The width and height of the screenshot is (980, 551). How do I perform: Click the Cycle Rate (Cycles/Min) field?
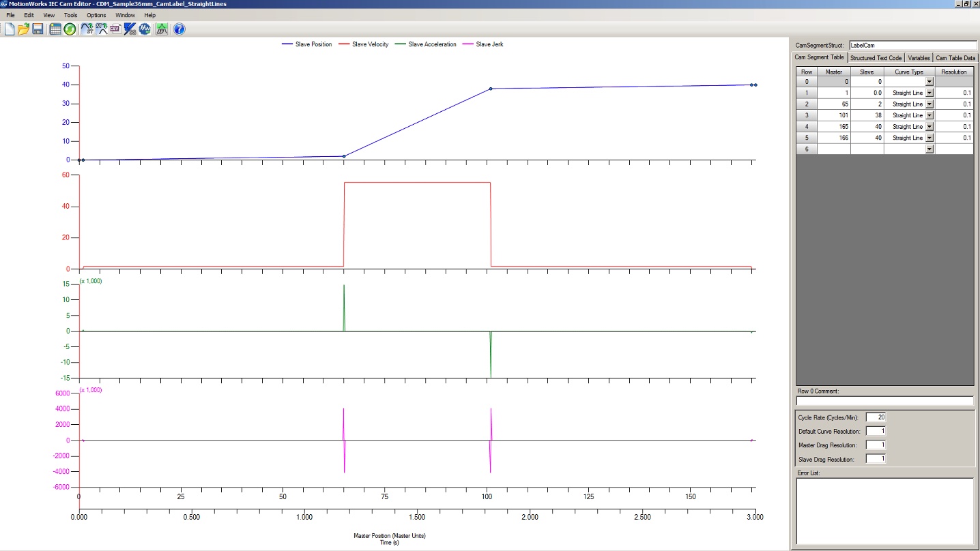876,417
